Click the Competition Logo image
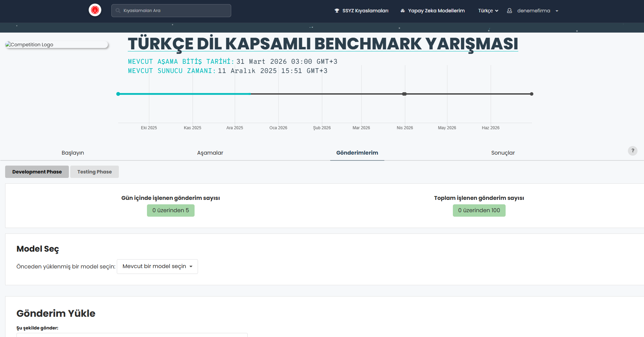The height and width of the screenshot is (337, 644). pyautogui.click(x=57, y=45)
